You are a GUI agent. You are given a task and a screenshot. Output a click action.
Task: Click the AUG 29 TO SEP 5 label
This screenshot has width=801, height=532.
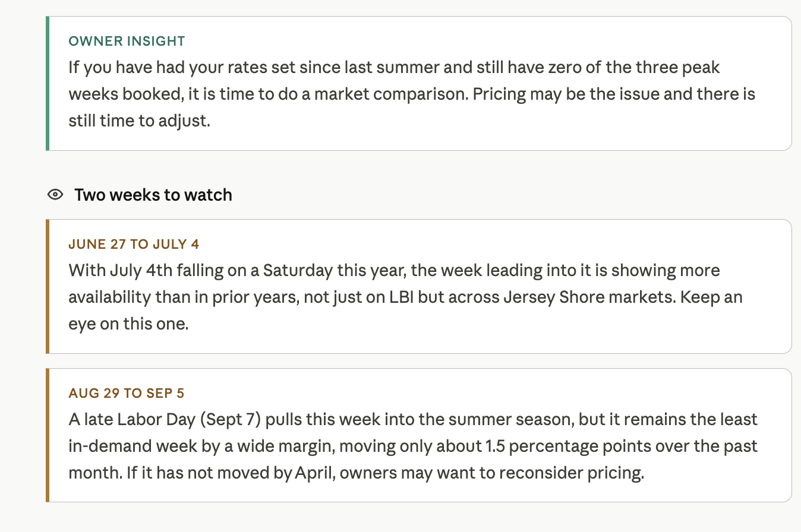click(127, 393)
